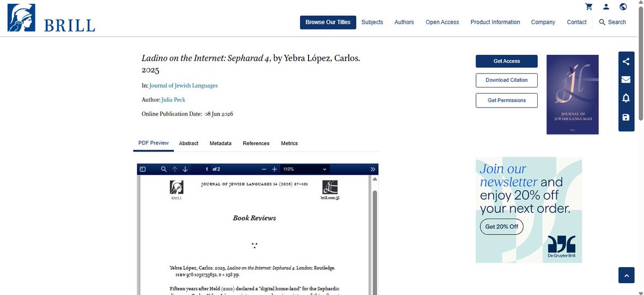Switch to the Abstract tab
Viewport: 644px width, 295px height.
(188, 143)
